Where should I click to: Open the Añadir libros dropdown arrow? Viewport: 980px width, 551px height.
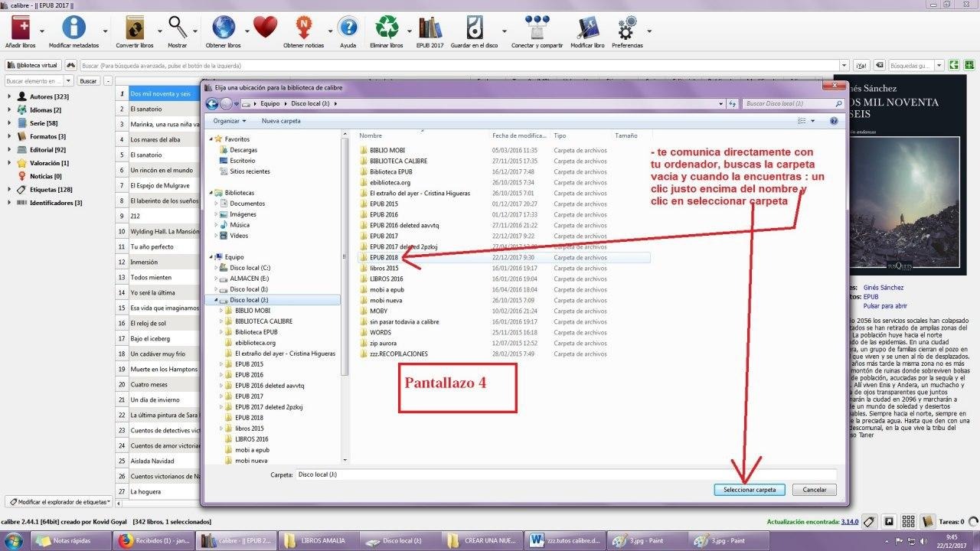point(41,31)
